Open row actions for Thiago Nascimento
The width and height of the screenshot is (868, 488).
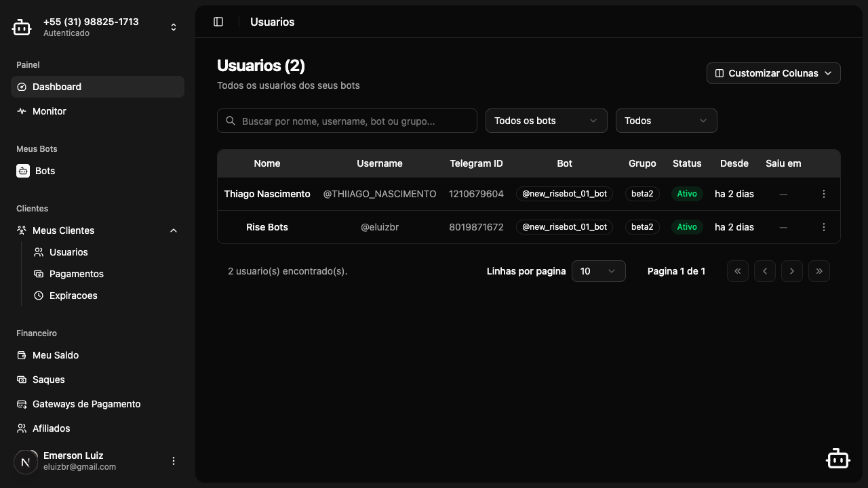(824, 194)
